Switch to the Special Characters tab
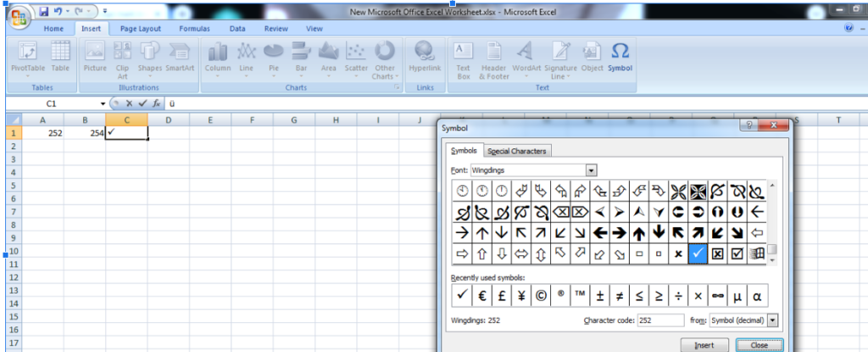Viewport: 868px width, 352px height. [x=517, y=151]
